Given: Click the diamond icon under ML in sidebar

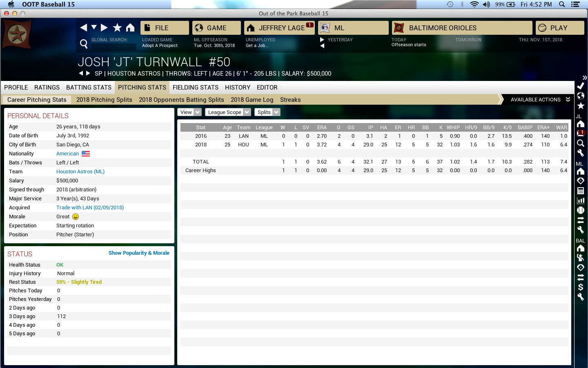Looking at the screenshot, I should coord(581,181).
